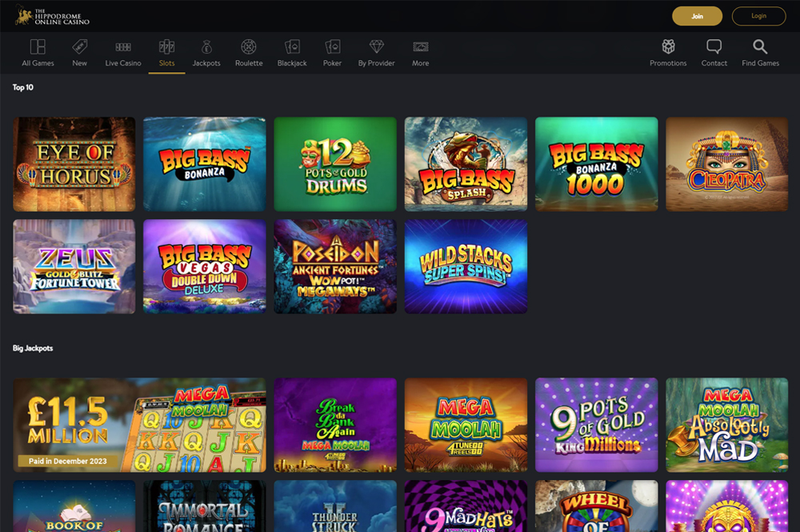
Task: Click the Contact chat bubble icon
Action: [714, 47]
